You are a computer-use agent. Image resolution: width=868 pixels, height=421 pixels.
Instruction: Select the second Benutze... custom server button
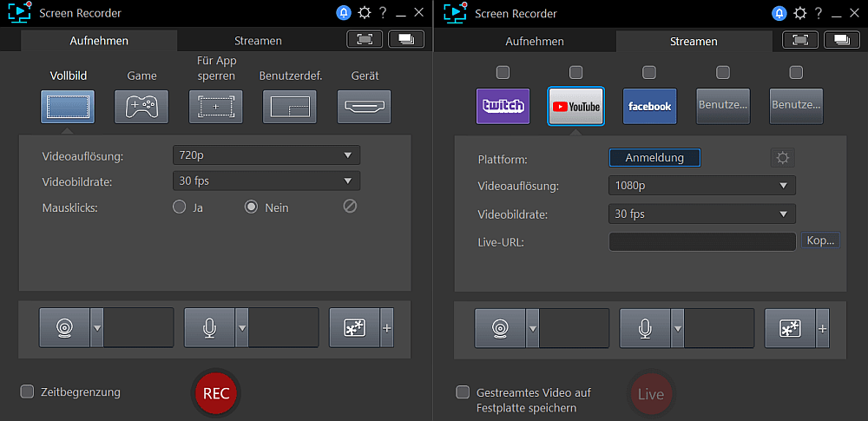tap(796, 106)
